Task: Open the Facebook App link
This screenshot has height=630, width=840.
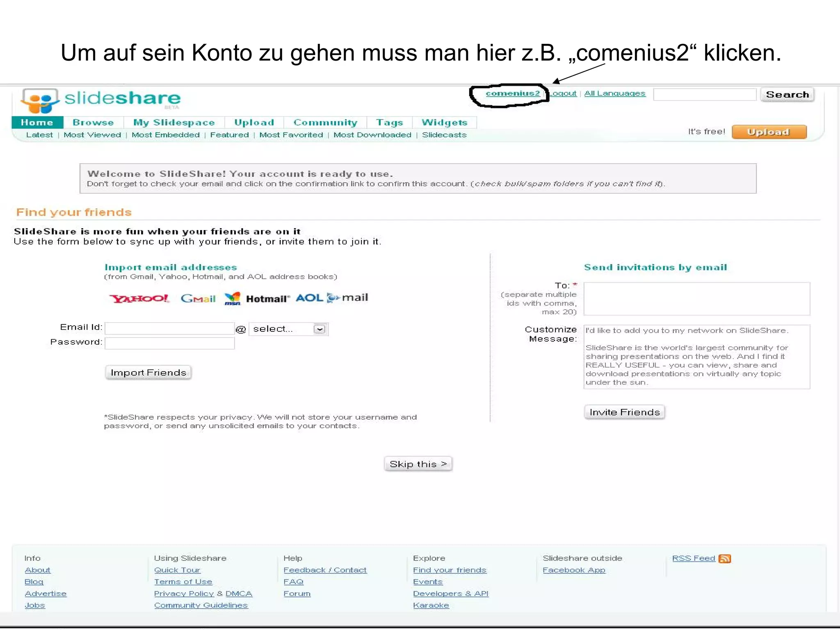Action: click(574, 570)
